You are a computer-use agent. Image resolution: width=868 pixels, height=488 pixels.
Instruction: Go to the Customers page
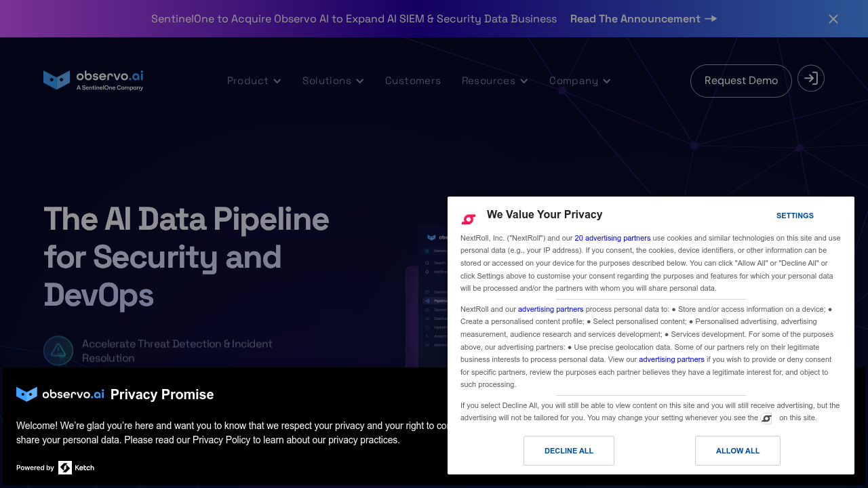[413, 81]
